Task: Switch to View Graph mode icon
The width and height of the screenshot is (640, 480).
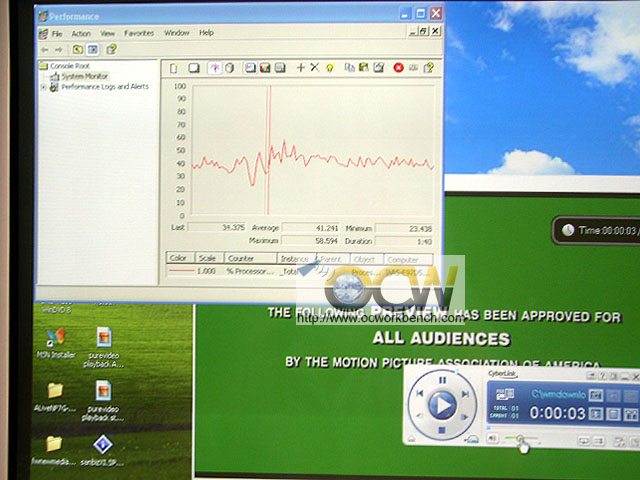Action: (250, 68)
